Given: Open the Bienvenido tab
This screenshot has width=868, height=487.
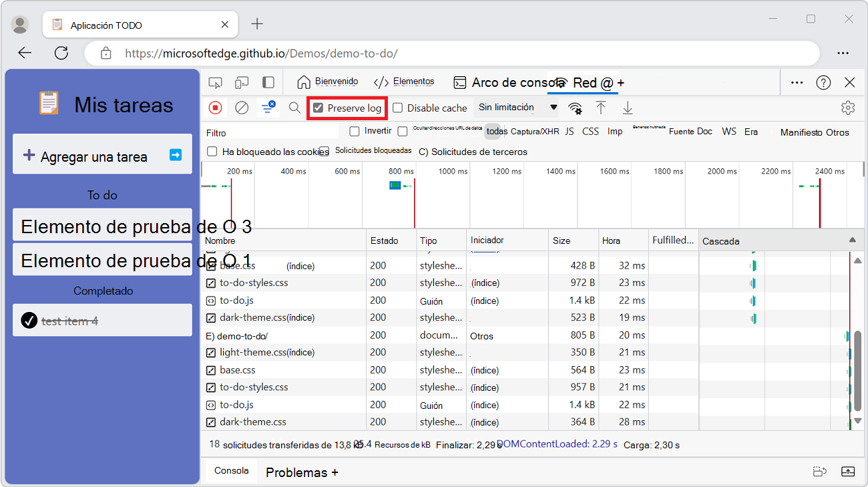Looking at the screenshot, I should coord(328,82).
